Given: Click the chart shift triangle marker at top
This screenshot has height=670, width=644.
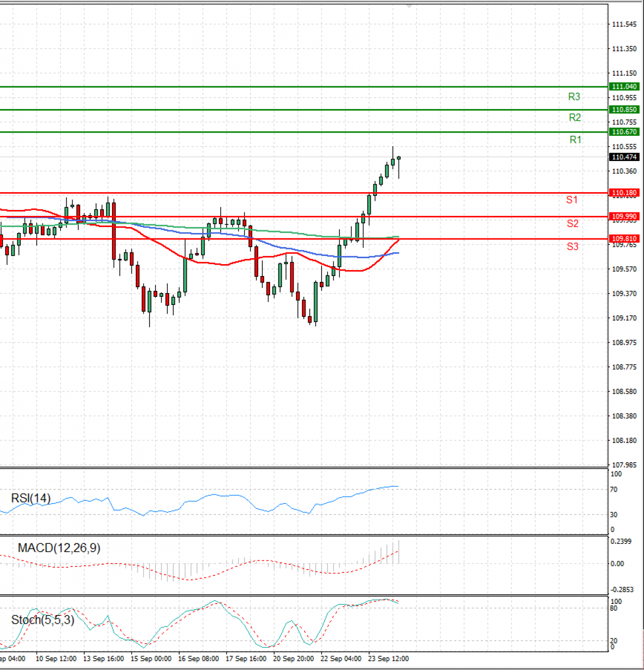Looking at the screenshot, I should [x=409, y=6].
